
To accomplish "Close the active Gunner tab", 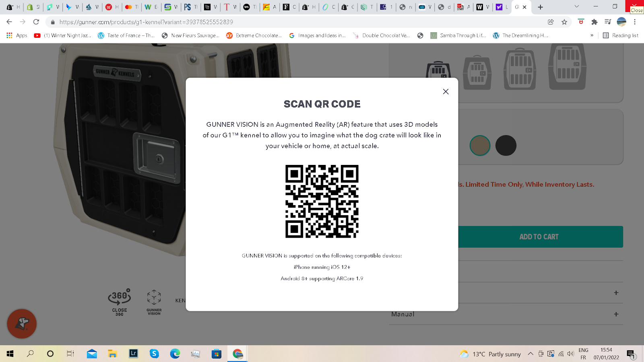I will pos(524,7).
